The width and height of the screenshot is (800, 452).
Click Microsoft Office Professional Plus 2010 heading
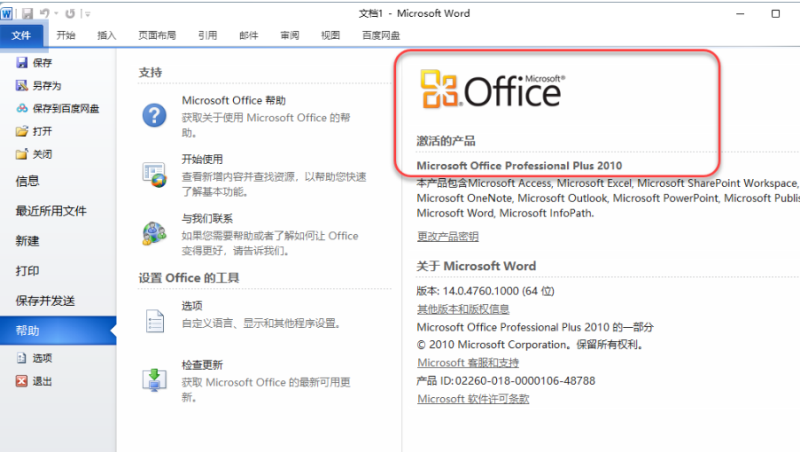click(x=519, y=165)
